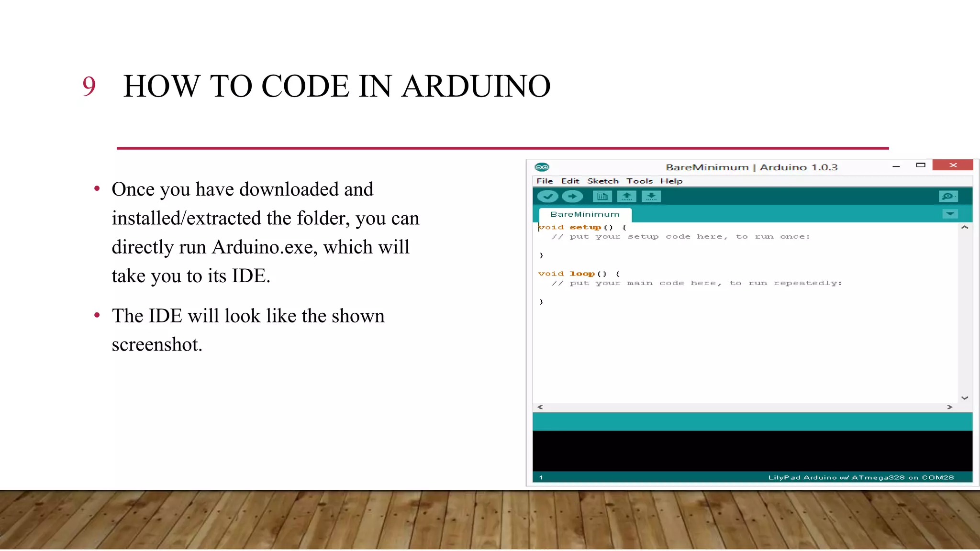The width and height of the screenshot is (980, 551).
Task: Open the File menu
Action: pyautogui.click(x=545, y=181)
